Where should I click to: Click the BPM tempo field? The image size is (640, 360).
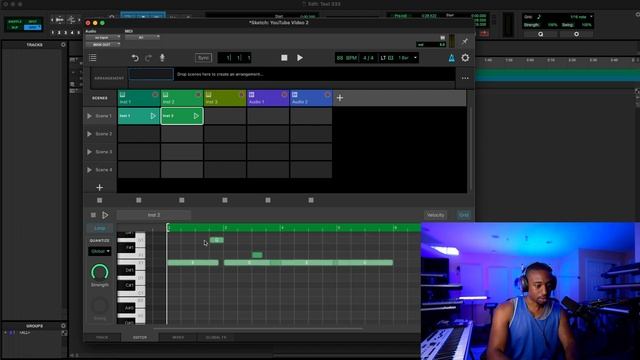tap(347, 58)
